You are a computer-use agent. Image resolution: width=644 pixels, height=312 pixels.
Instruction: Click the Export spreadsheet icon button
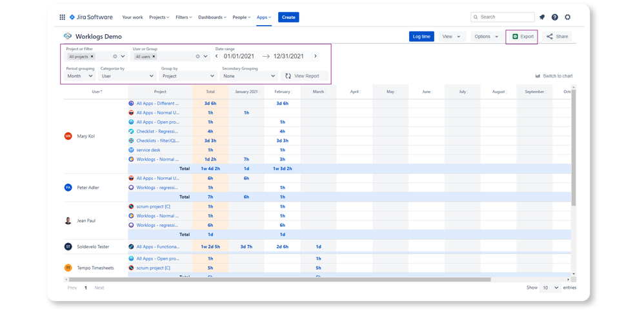pyautogui.click(x=523, y=37)
